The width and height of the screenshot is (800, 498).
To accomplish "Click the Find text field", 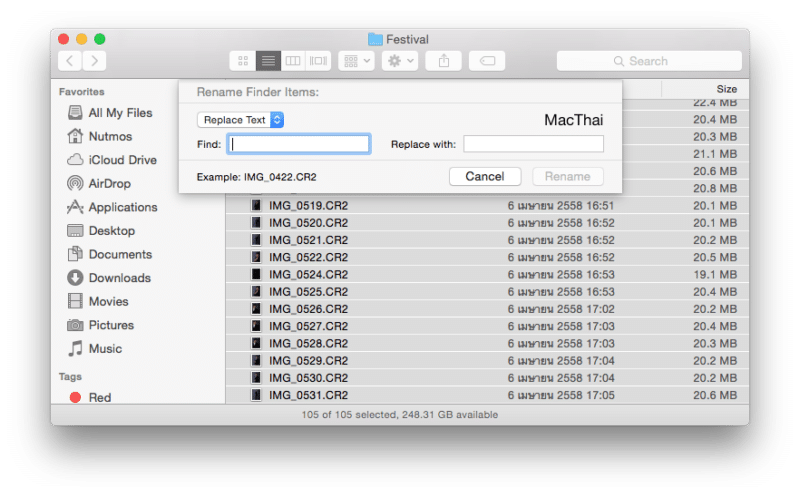I will pyautogui.click(x=299, y=144).
